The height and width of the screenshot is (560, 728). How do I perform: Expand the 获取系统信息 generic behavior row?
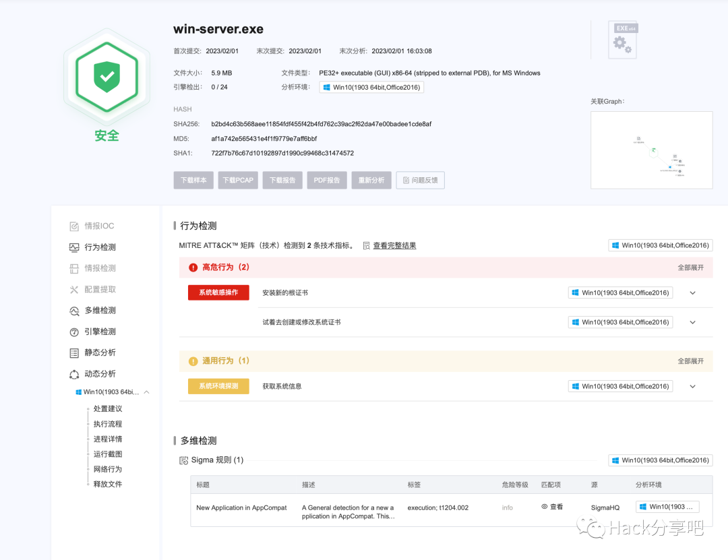coord(692,386)
